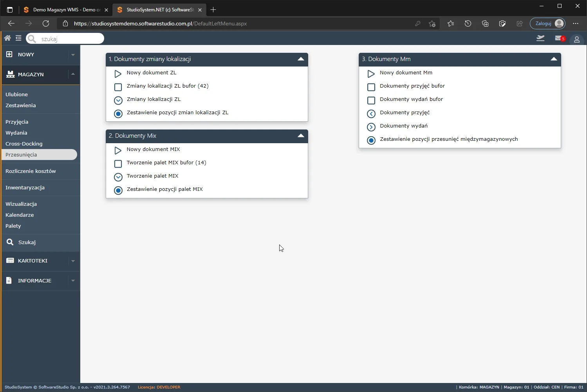Open the airplane notifications icon

tap(540, 38)
